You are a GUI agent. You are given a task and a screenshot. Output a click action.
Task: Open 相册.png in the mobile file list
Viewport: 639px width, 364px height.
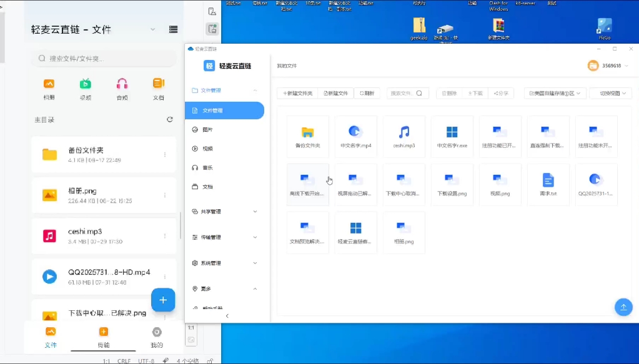(104, 195)
